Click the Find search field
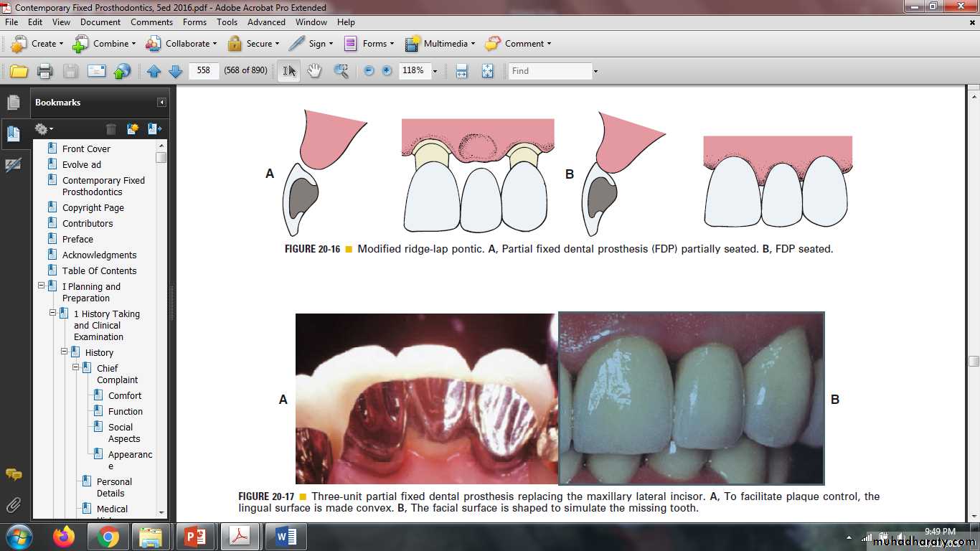Screen dimensions: 980x551 [x=550, y=71]
